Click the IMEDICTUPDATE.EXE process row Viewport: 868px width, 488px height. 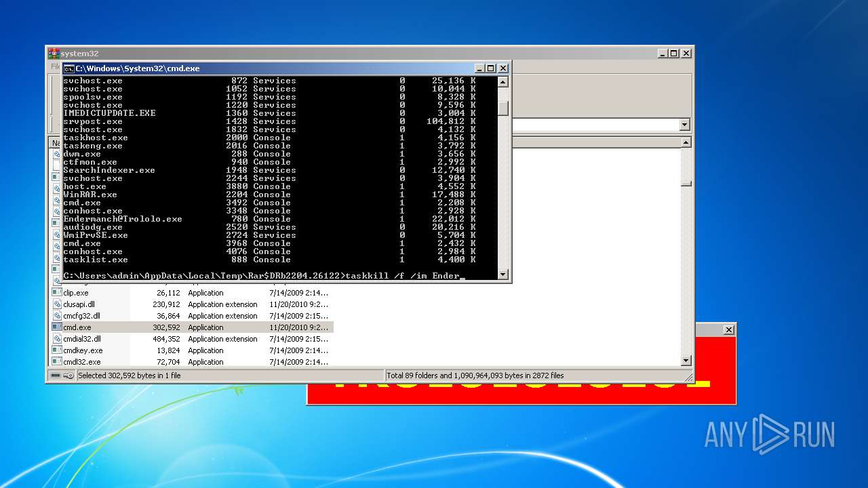pos(270,113)
